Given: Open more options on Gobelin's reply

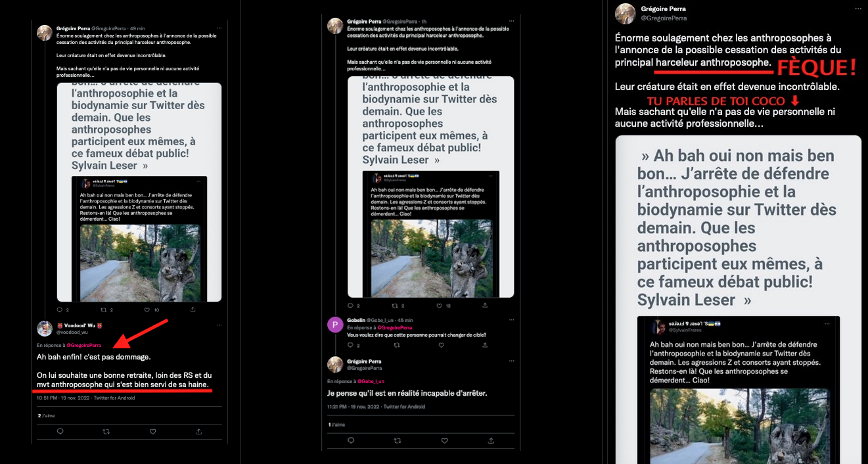Looking at the screenshot, I should tap(512, 320).
